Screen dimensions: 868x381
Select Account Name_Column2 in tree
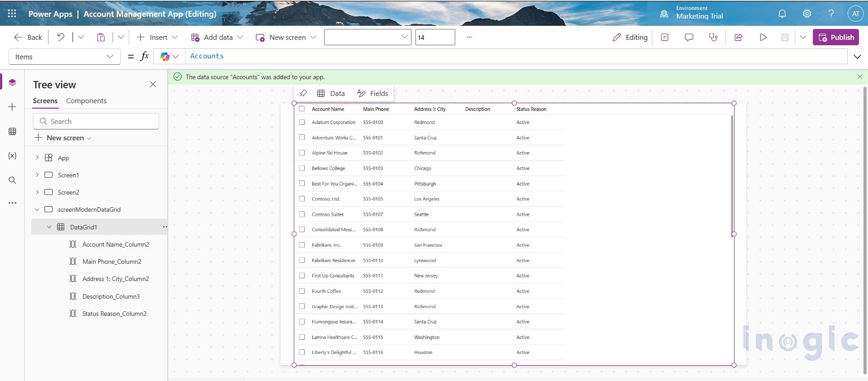click(x=116, y=244)
